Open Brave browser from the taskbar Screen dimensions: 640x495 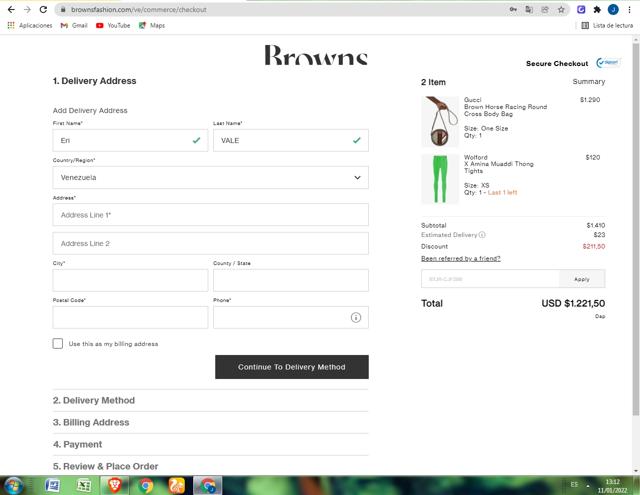(115, 486)
